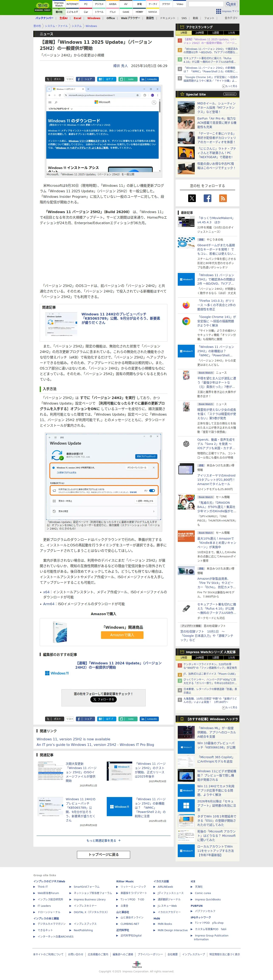273x980 pixels.
Task: Click the トップページに戻る button
Action: (x=103, y=855)
